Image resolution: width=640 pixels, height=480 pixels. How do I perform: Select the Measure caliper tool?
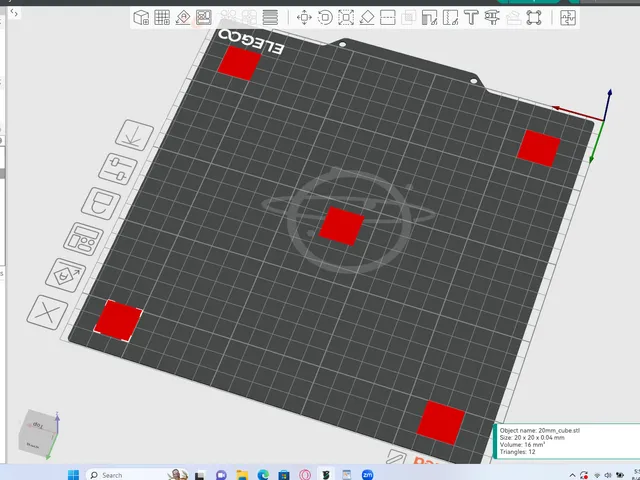click(x=492, y=18)
